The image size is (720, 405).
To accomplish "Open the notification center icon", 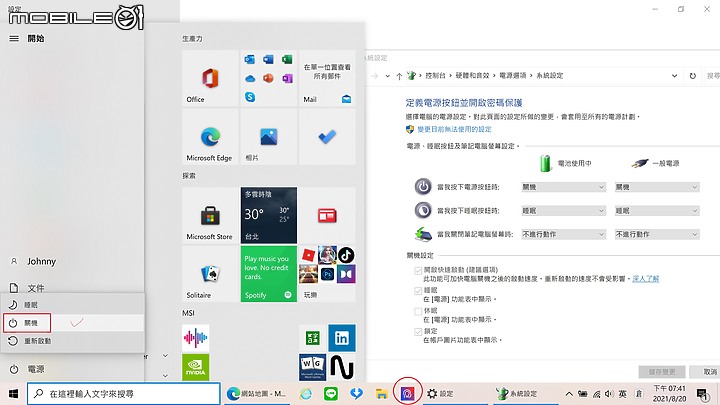I will click(x=702, y=394).
